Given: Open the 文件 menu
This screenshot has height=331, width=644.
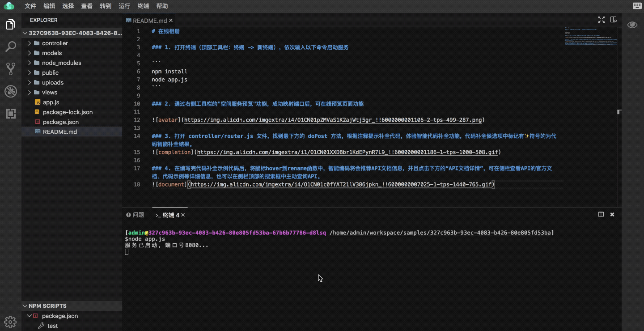Looking at the screenshot, I should coord(30,6).
